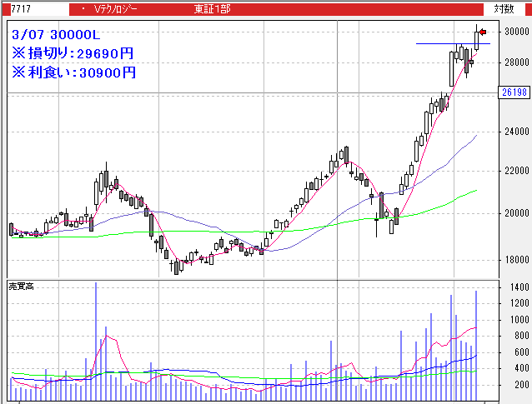Click the red arrow marker near 30000
The height and width of the screenshot is (404, 532).
click(x=482, y=32)
